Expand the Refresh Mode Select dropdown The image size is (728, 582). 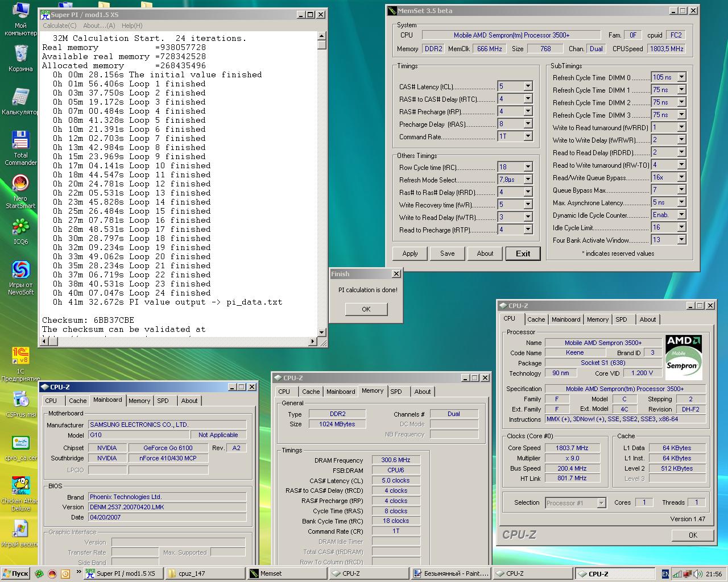(528, 180)
